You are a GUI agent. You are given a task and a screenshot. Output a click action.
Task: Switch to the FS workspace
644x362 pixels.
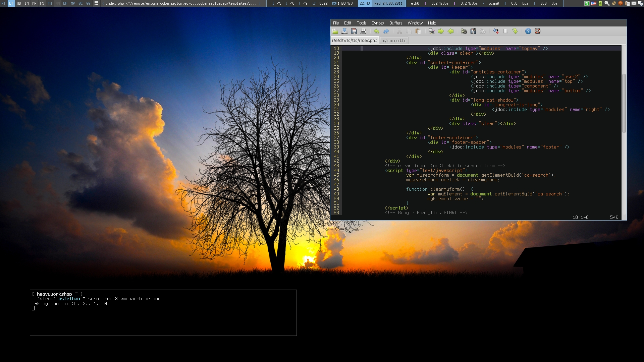point(42,3)
